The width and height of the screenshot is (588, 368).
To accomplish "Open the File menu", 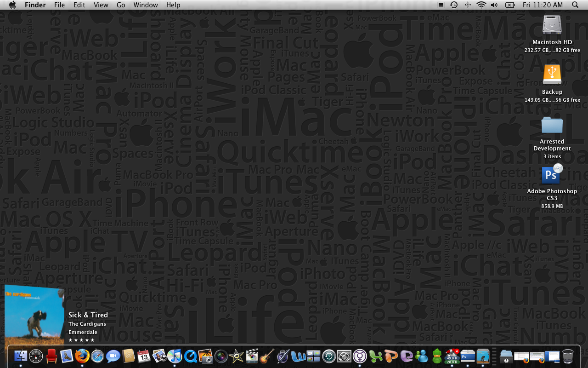I will (59, 5).
